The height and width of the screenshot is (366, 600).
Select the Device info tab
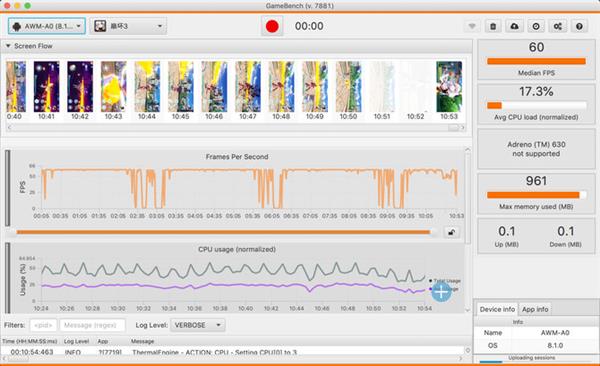(x=497, y=309)
